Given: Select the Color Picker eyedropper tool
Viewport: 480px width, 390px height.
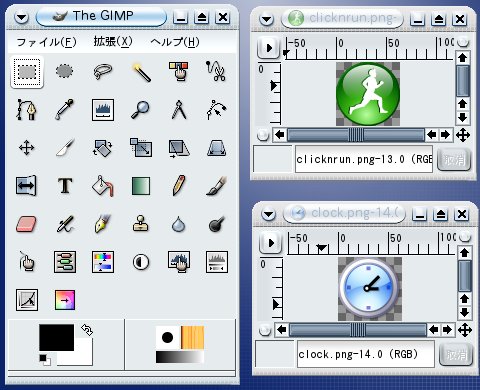Looking at the screenshot, I should pyautogui.click(x=65, y=110).
